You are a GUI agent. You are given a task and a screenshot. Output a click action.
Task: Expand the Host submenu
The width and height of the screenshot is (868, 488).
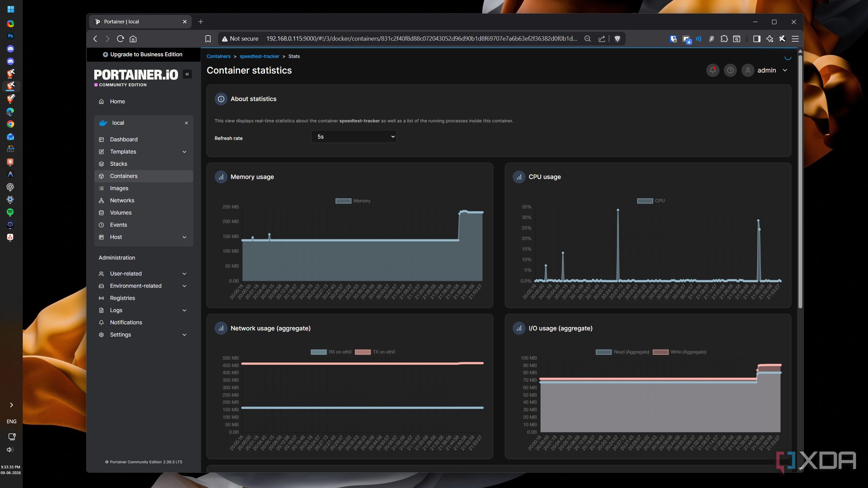[x=184, y=237]
